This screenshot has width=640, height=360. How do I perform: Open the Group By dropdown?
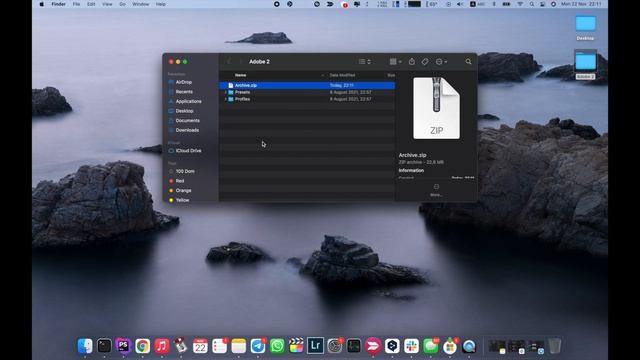[x=395, y=62]
